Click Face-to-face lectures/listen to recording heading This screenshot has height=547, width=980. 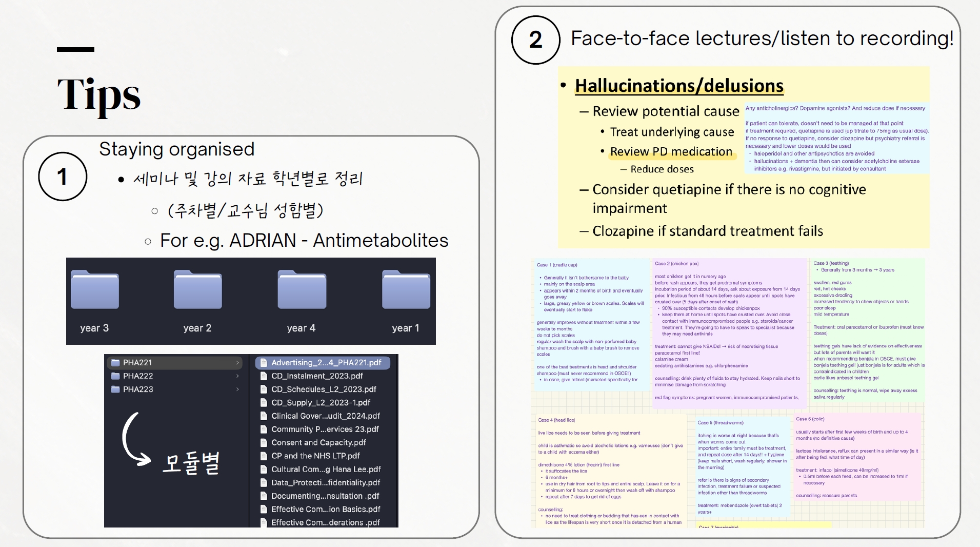(762, 38)
